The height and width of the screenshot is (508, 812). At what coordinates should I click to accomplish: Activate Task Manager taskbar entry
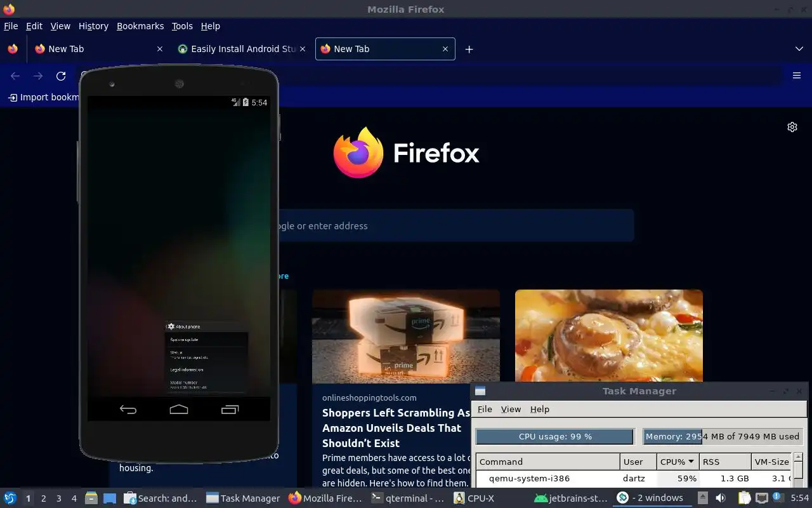click(244, 498)
